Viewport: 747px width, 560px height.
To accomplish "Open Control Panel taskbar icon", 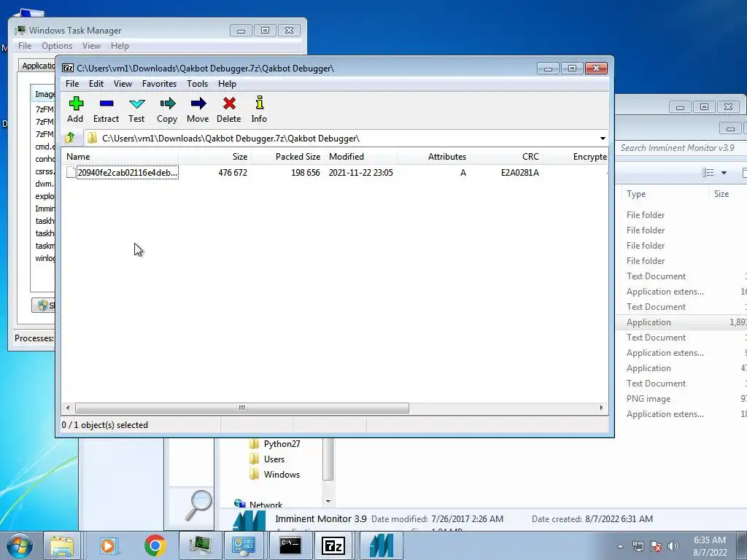I will 244,545.
